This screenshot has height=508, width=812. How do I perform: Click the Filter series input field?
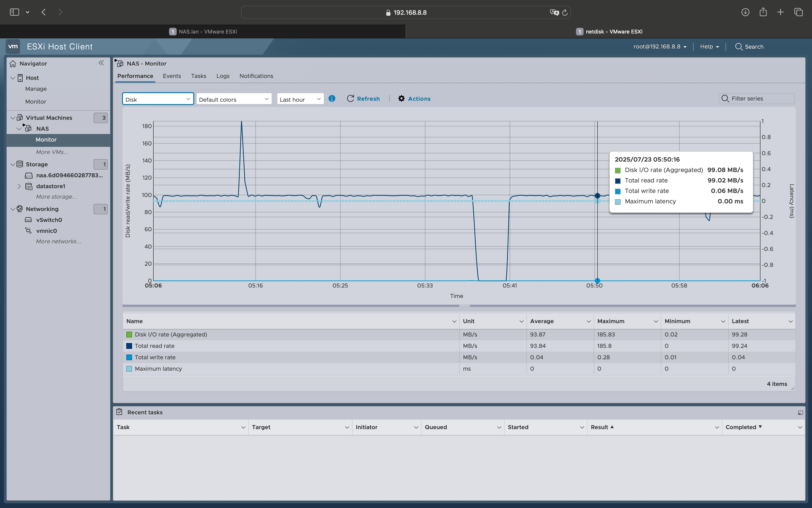pyautogui.click(x=760, y=98)
